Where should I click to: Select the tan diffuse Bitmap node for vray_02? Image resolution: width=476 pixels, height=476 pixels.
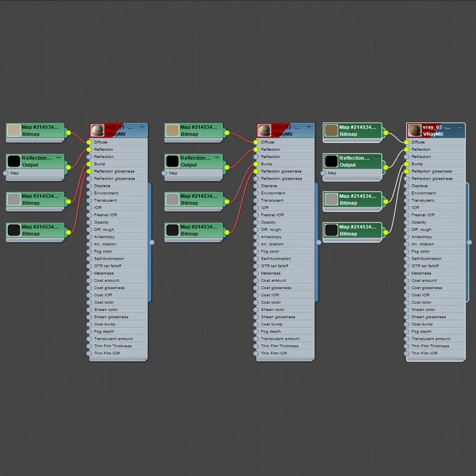tap(194, 133)
